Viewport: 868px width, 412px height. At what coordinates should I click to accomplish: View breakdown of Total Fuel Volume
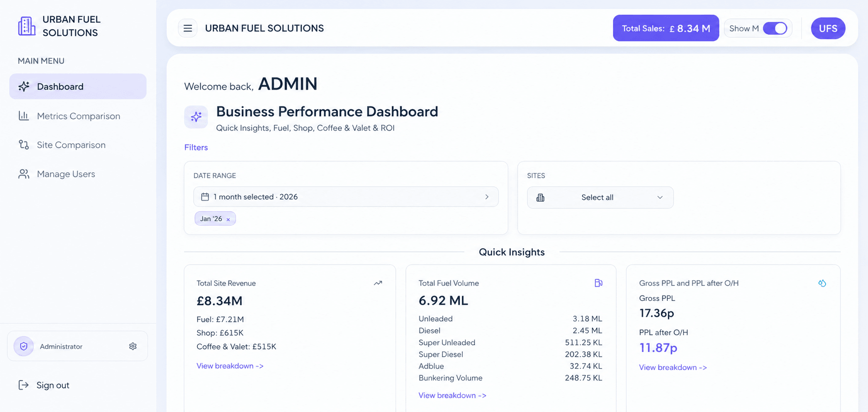pyautogui.click(x=452, y=395)
